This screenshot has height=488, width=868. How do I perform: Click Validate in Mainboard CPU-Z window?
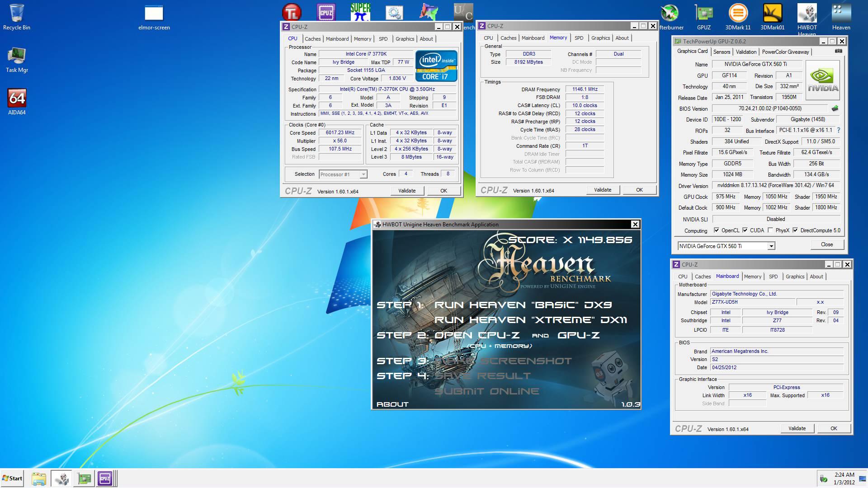click(797, 428)
